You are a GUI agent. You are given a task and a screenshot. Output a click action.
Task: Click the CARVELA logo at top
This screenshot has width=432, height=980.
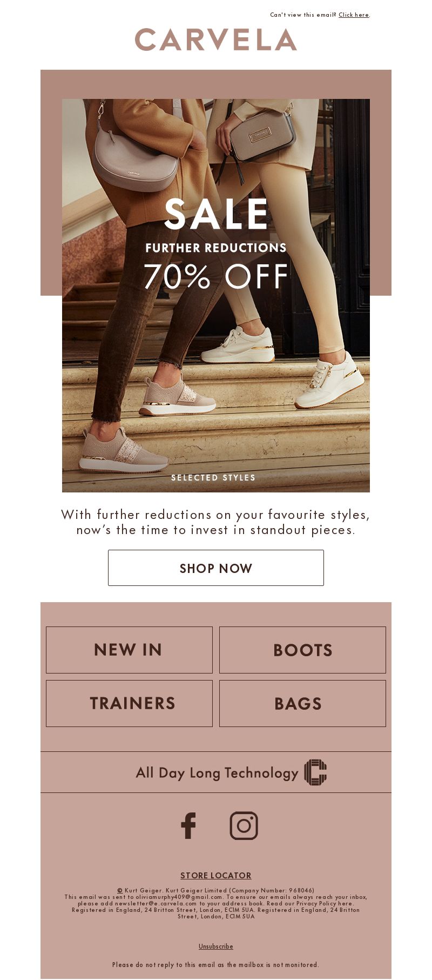pos(216,40)
